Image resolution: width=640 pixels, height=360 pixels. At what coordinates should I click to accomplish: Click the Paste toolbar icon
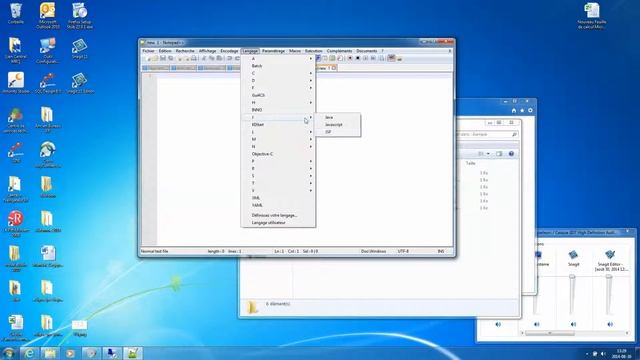(219, 59)
